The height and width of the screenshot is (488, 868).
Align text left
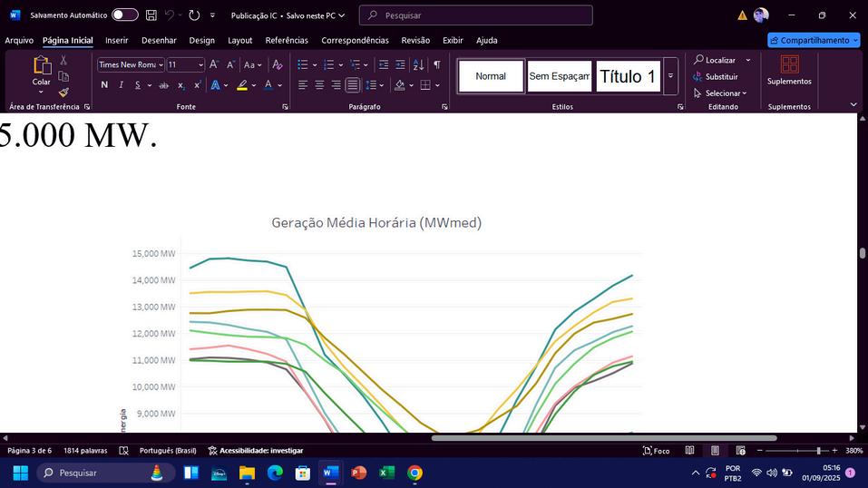[x=303, y=84]
